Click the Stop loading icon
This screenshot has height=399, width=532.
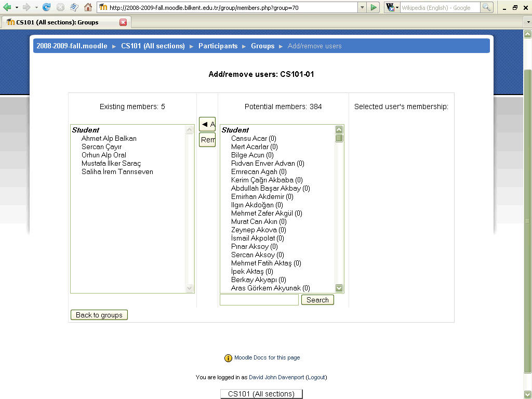pos(60,7)
